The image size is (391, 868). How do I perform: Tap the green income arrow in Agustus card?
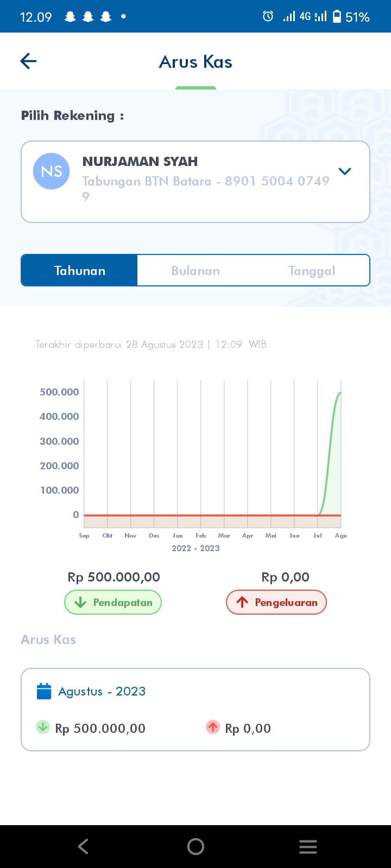[43, 727]
